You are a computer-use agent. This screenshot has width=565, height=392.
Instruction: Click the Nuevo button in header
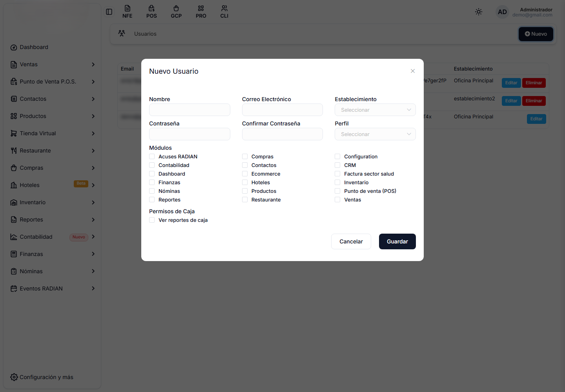coord(536,34)
